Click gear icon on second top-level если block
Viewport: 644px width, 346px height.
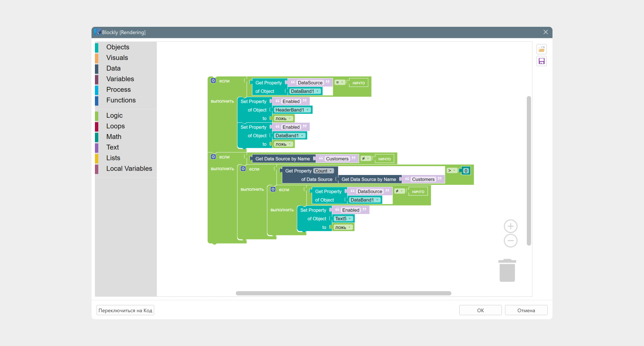(x=213, y=157)
